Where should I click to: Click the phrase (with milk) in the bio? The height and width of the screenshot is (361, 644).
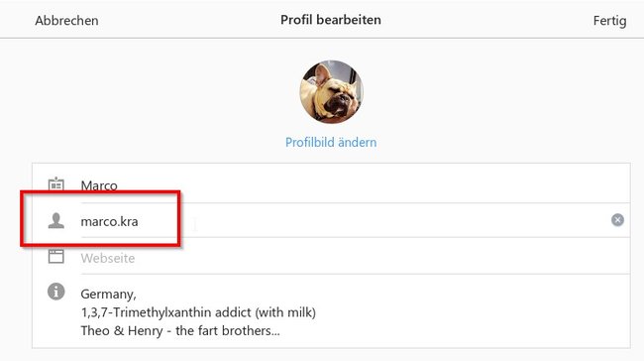pos(285,312)
